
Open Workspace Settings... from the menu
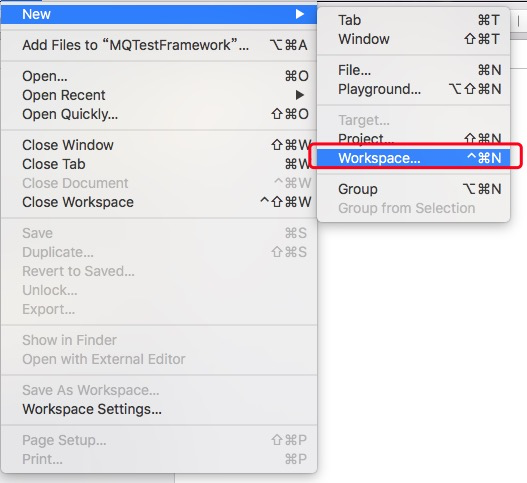[x=159, y=409]
